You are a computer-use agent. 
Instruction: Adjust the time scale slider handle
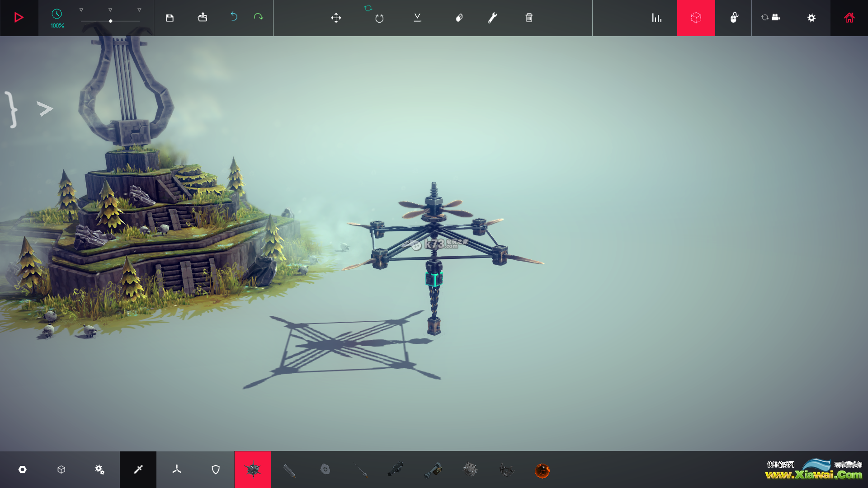click(x=110, y=21)
